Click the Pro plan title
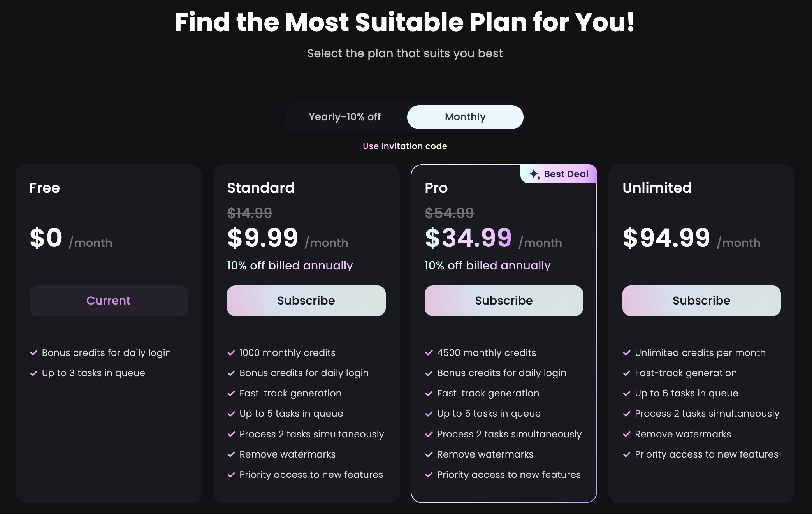Viewport: 812px width, 514px height. pyautogui.click(x=436, y=188)
